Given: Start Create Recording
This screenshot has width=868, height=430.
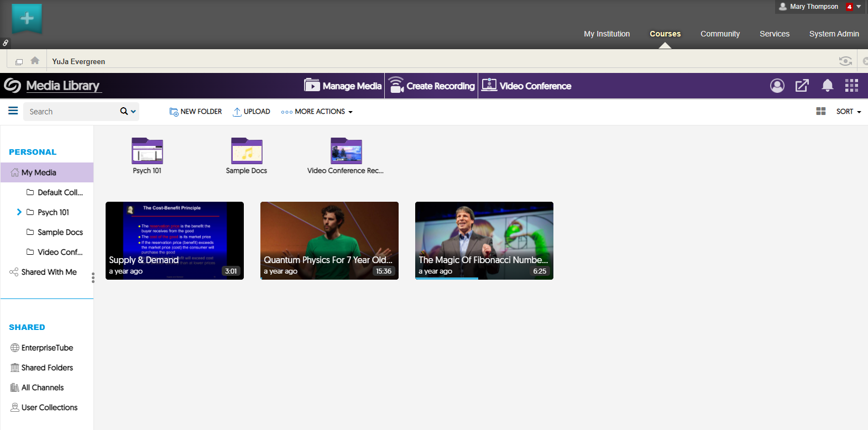Looking at the screenshot, I should click(x=431, y=86).
